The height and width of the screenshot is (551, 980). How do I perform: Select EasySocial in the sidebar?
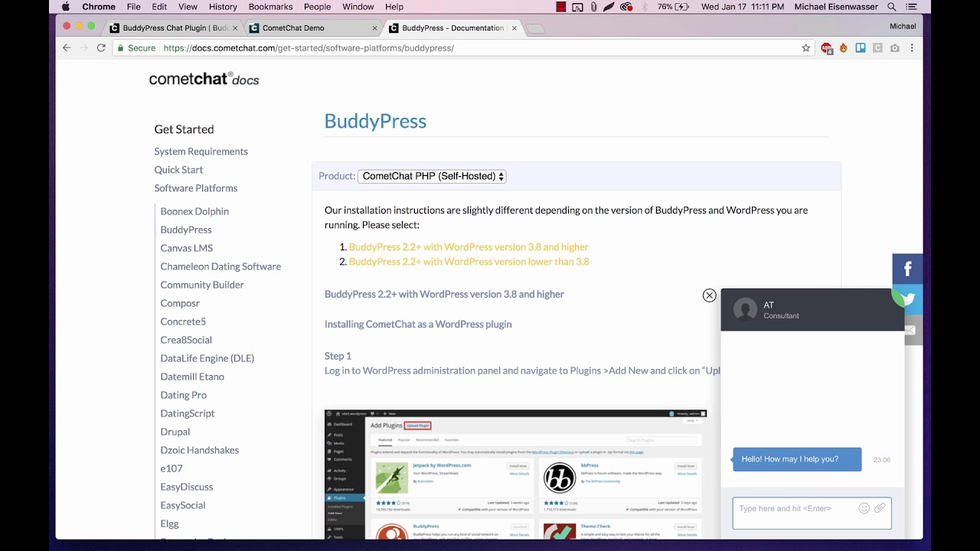pyautogui.click(x=182, y=505)
